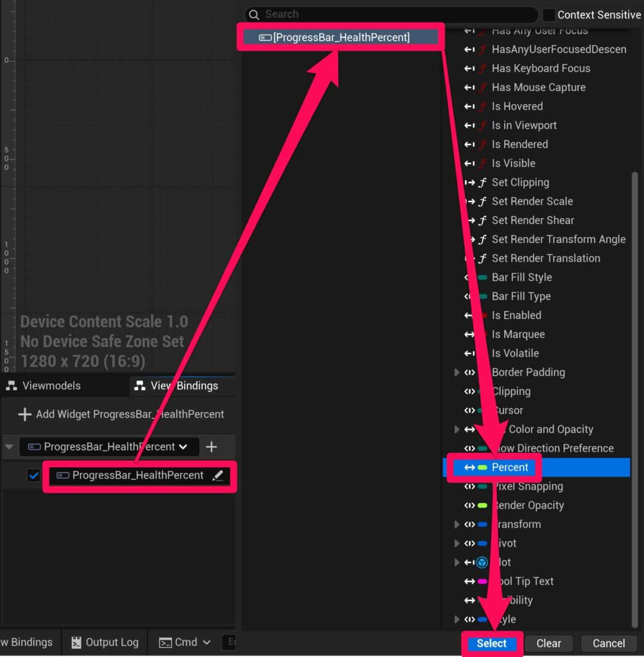Expand the Border Padding property
Image resolution: width=644 pixels, height=657 pixels.
457,372
